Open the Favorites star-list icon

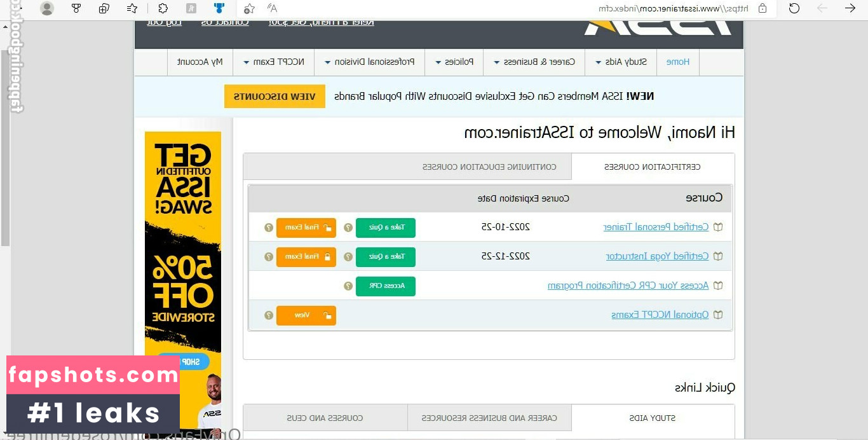[x=132, y=8]
